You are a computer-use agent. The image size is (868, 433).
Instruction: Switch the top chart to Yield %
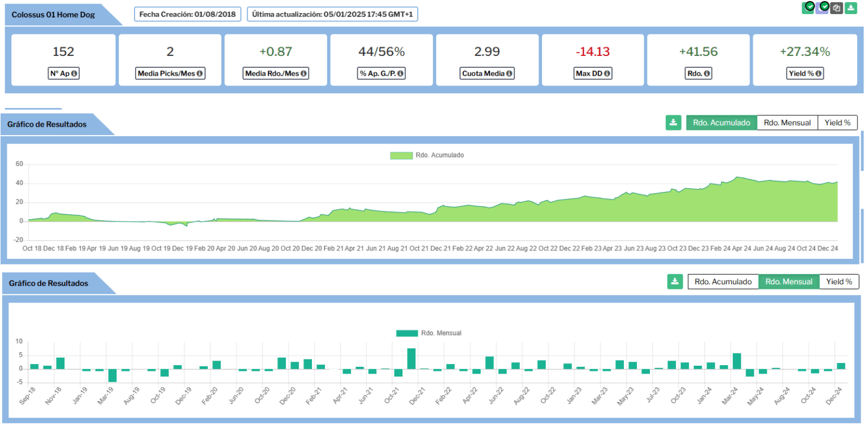pos(837,123)
